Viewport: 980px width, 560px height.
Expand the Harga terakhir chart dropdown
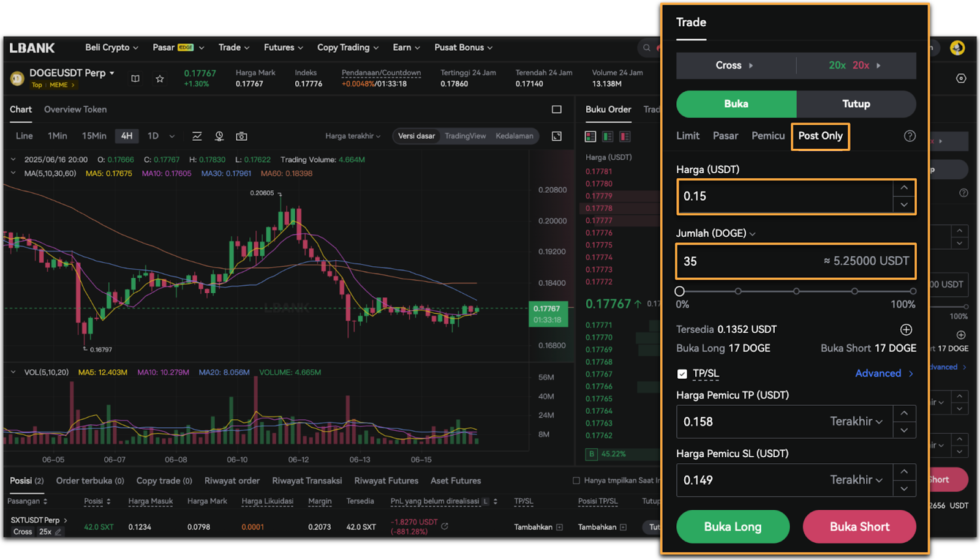coord(353,136)
